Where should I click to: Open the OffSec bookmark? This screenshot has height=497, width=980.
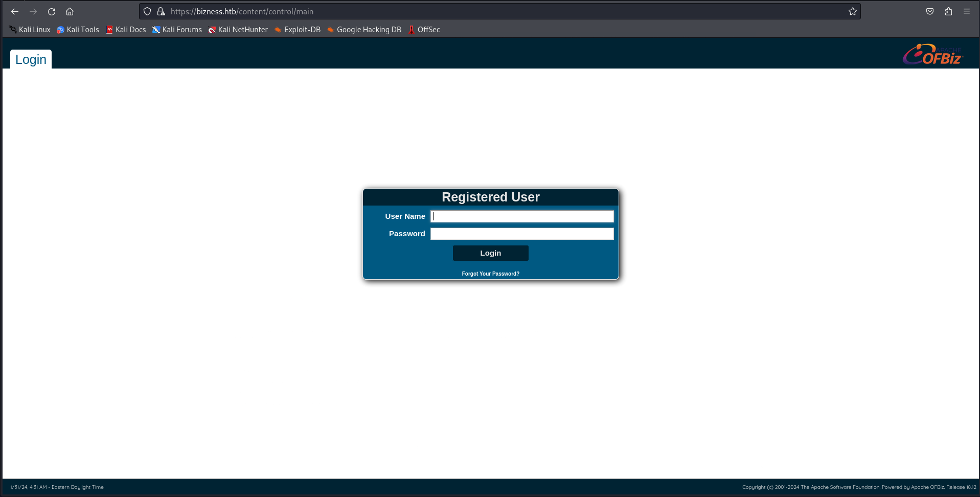(424, 30)
